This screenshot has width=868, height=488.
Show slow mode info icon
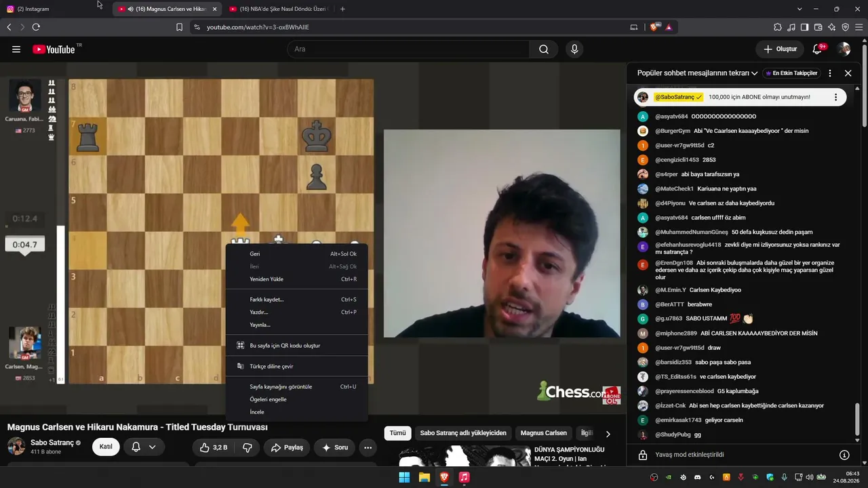(x=844, y=455)
